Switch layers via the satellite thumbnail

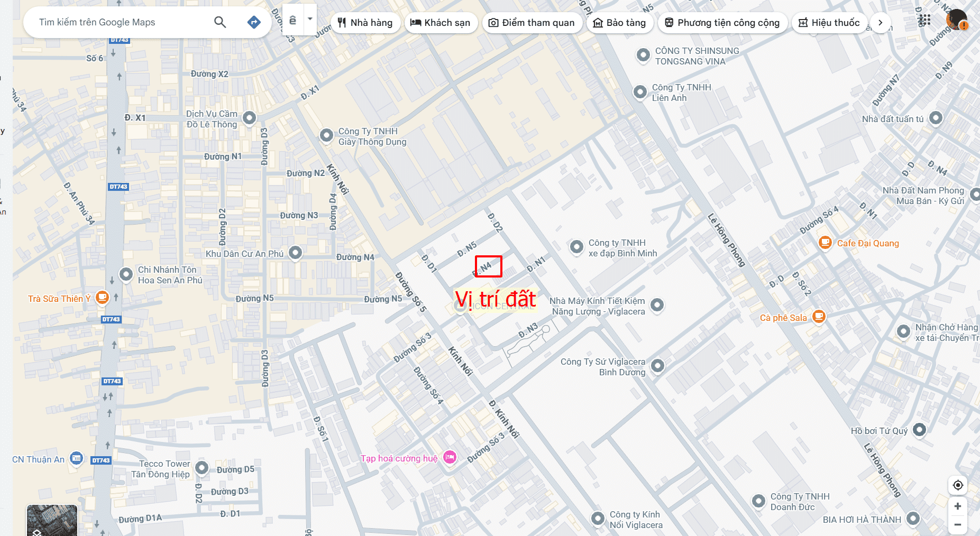52,520
